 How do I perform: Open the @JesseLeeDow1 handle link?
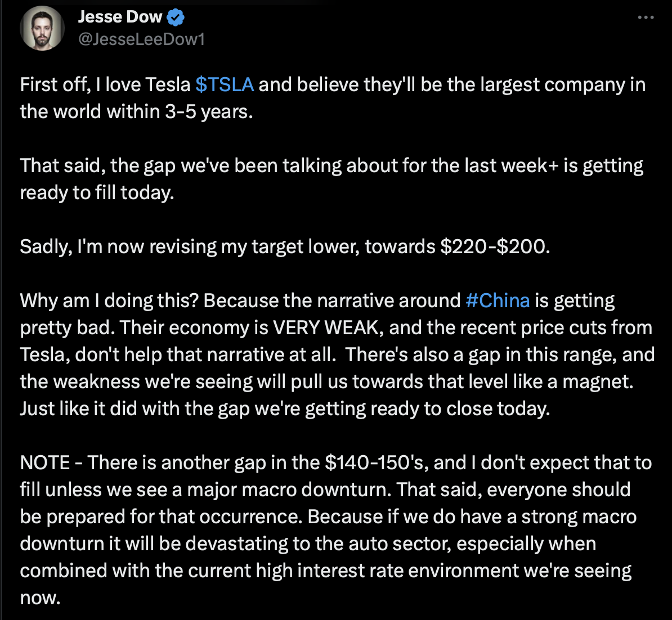(141, 39)
